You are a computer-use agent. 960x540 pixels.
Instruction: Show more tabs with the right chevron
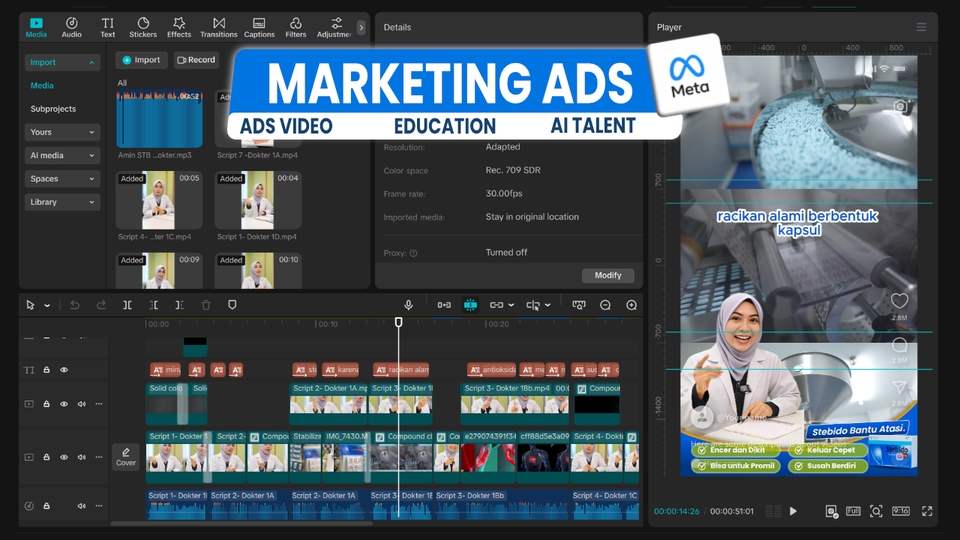click(x=361, y=27)
